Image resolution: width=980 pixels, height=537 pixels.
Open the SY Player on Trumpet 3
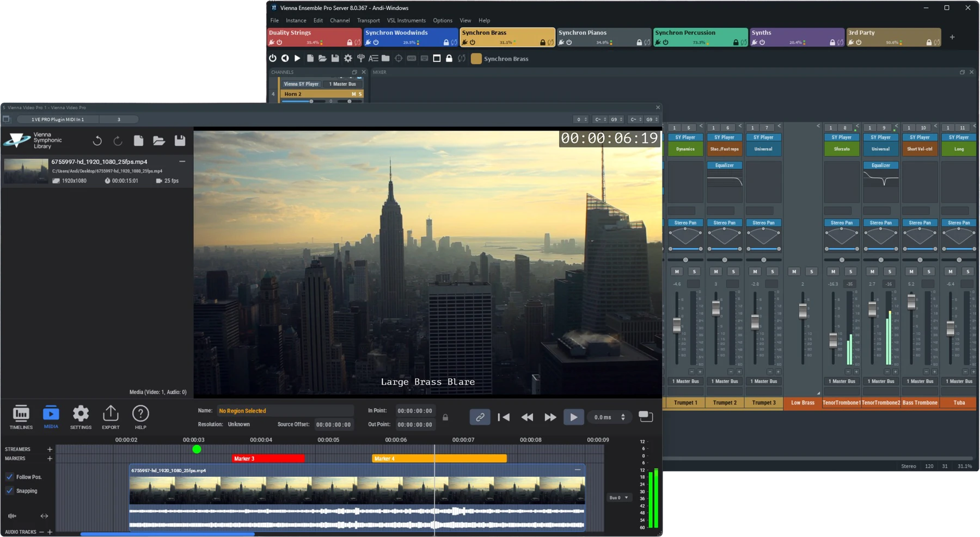point(763,138)
